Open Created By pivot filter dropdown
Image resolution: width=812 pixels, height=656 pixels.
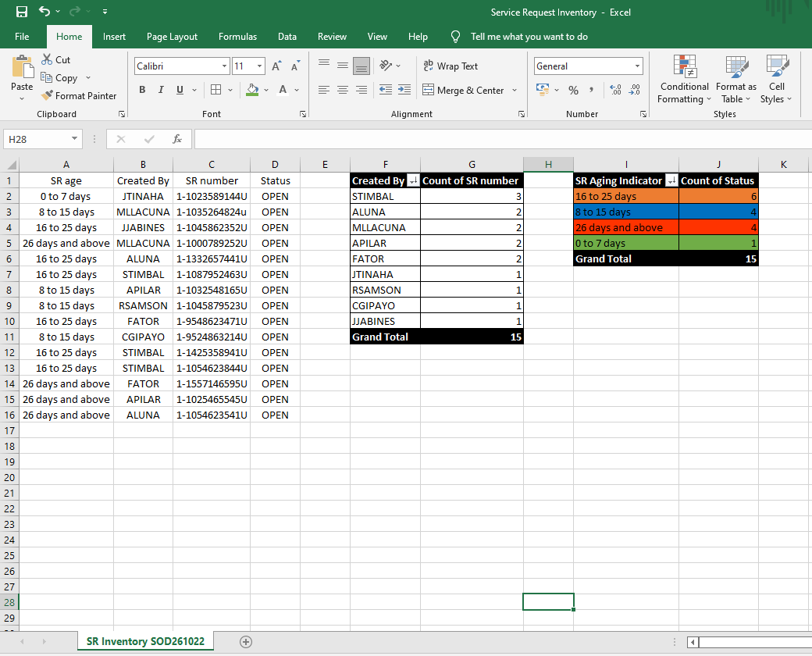[x=413, y=180]
